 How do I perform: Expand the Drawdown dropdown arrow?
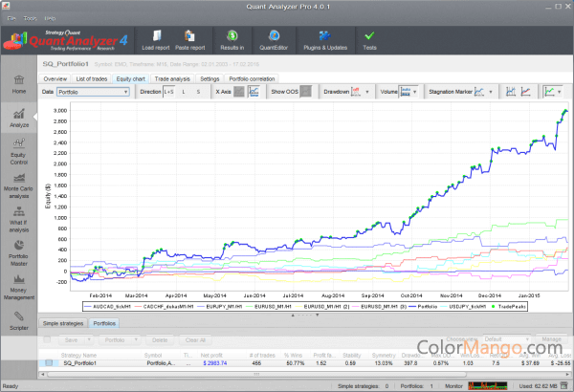click(367, 92)
